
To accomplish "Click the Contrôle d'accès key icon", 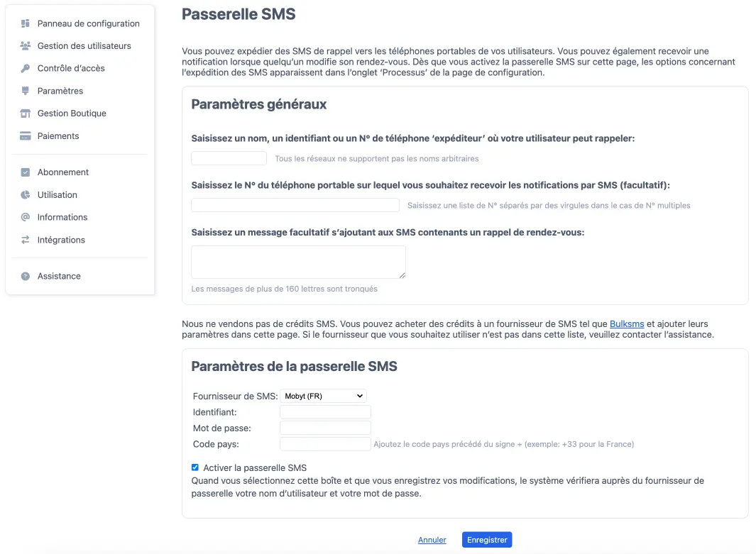I will 26,69.
